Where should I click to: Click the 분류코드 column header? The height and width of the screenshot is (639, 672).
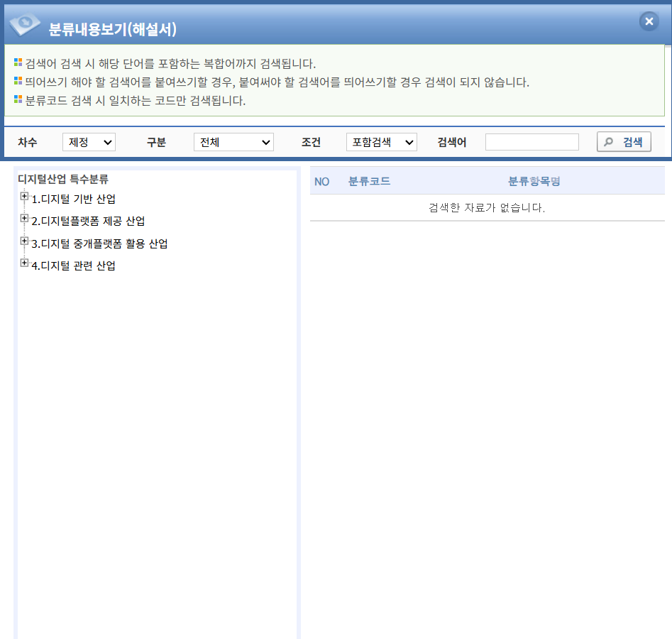point(369,181)
